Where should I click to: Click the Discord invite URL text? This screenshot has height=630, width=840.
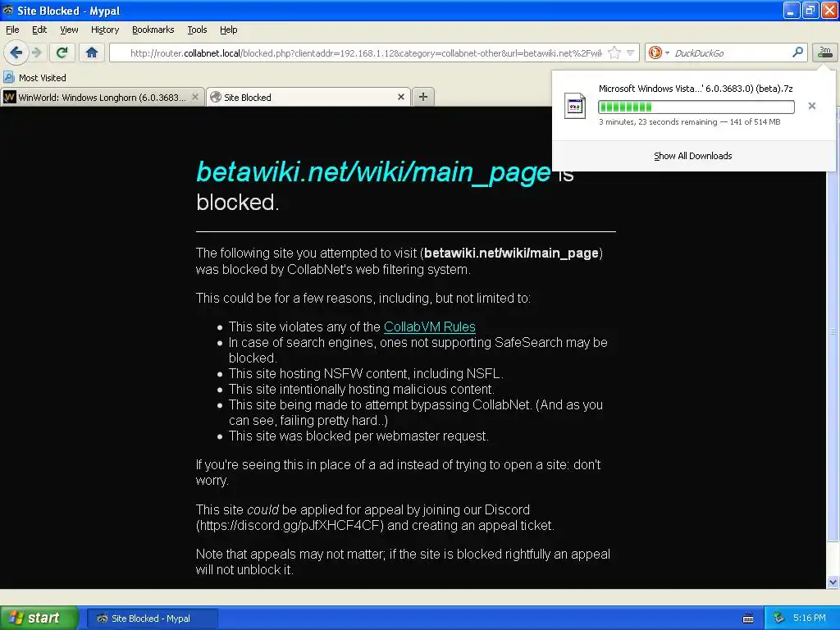[290, 525]
